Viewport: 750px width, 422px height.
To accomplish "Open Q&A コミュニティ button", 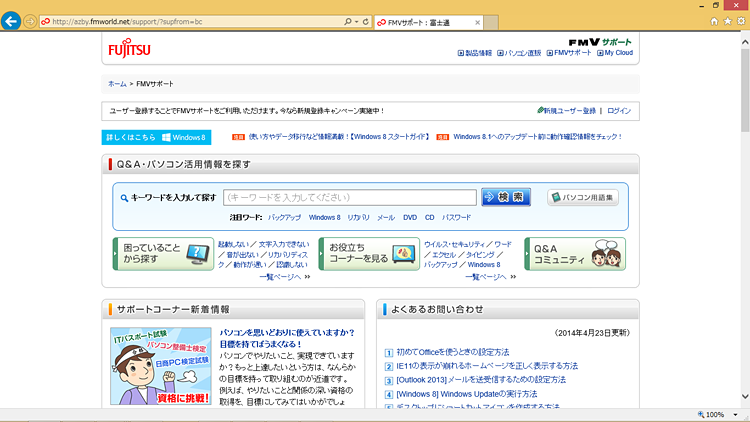I will point(575,254).
